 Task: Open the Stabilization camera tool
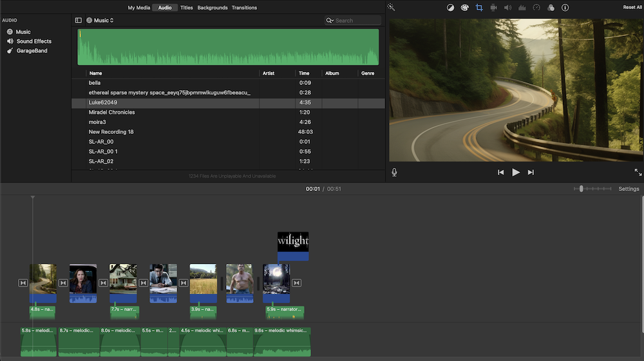point(494,7)
